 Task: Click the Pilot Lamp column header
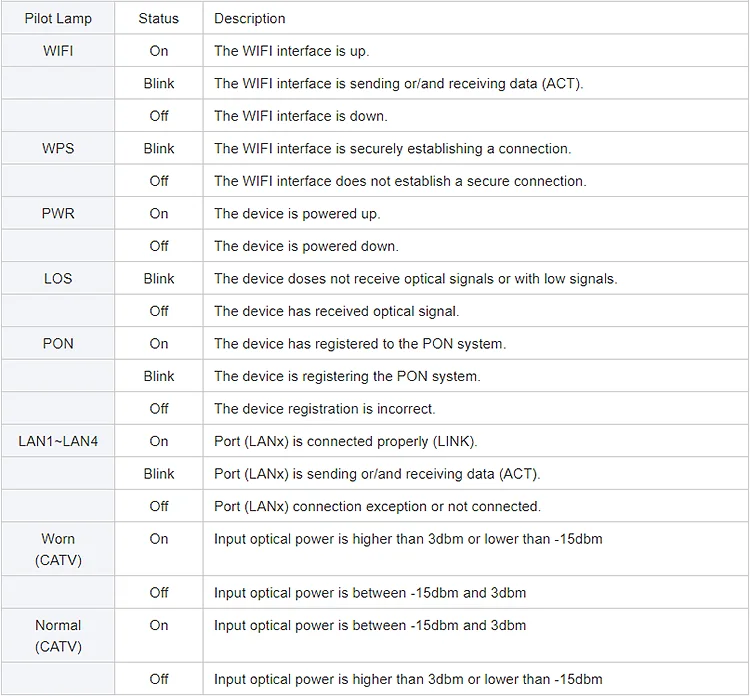coord(58,18)
